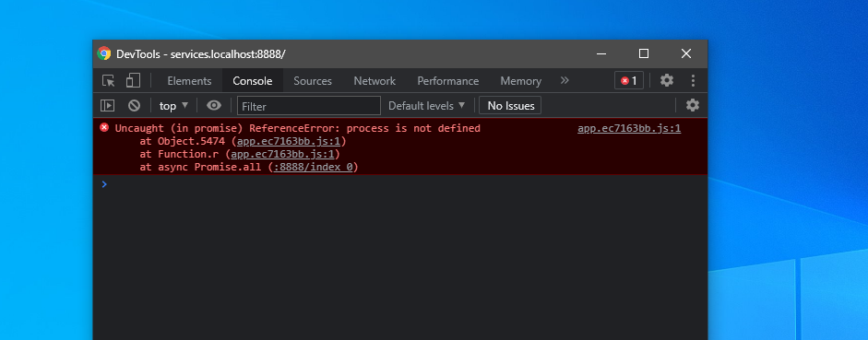The width and height of the screenshot is (868, 340).
Task: Activate the inspect element picker icon
Action: coord(109,81)
